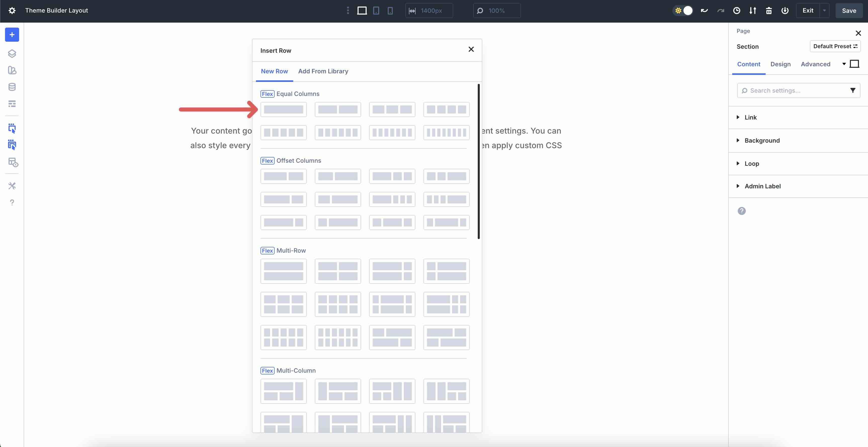Choose the single-column equal row layout

283,109
